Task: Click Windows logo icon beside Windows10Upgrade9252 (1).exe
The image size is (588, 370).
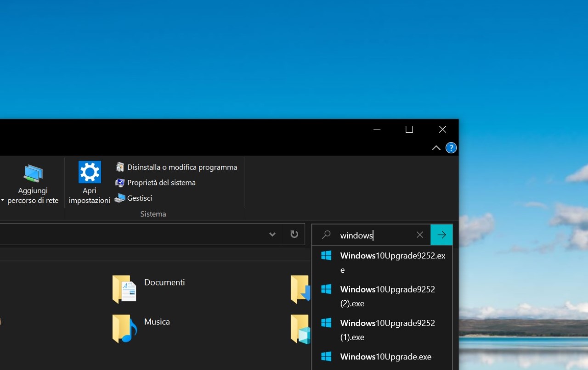Action: [x=326, y=323]
